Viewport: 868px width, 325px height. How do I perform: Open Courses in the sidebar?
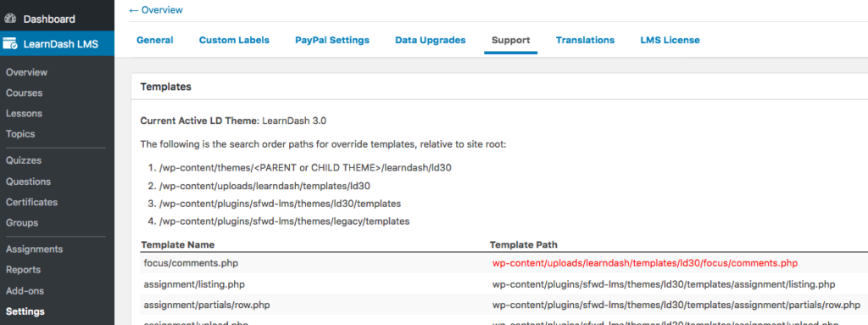point(25,92)
